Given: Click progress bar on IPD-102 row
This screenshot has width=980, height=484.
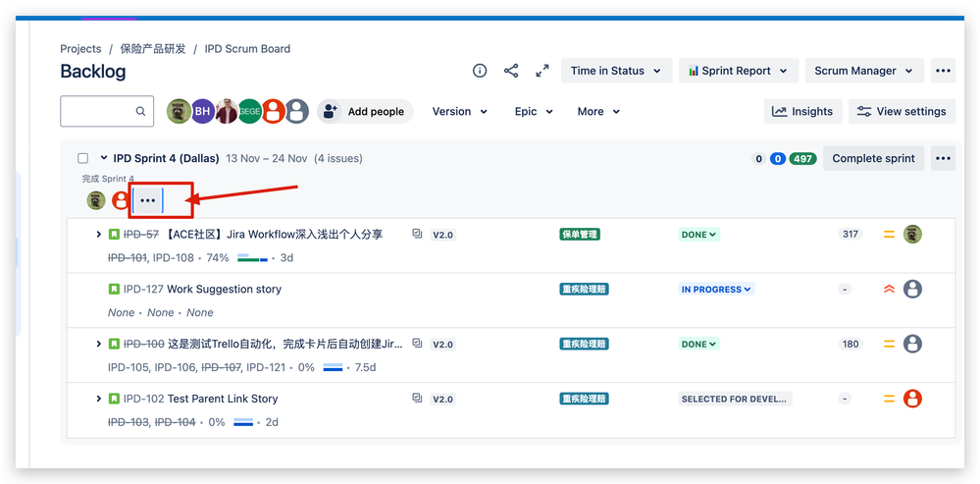Looking at the screenshot, I should coord(243,422).
